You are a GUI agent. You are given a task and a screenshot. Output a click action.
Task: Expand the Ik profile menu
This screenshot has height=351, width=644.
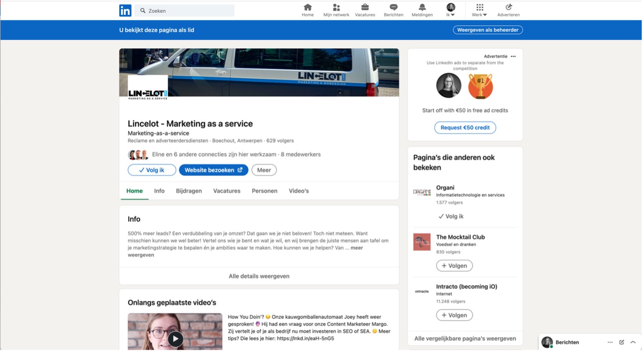tap(451, 10)
